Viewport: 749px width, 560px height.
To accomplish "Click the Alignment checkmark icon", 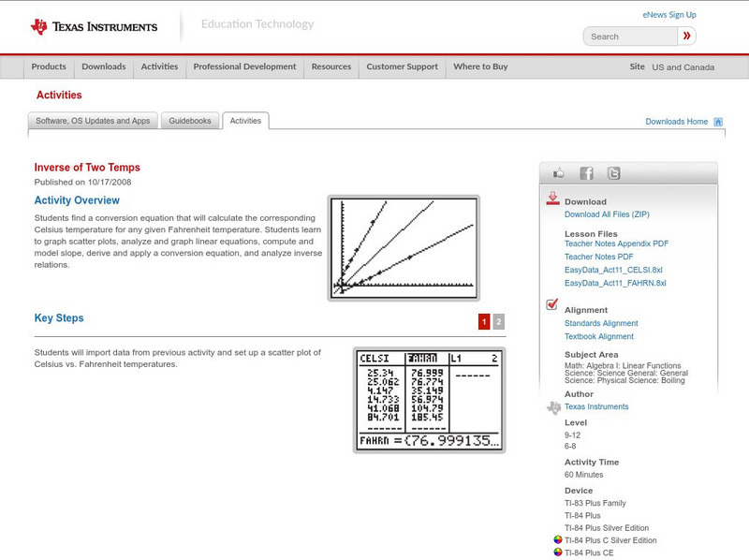I will point(552,304).
